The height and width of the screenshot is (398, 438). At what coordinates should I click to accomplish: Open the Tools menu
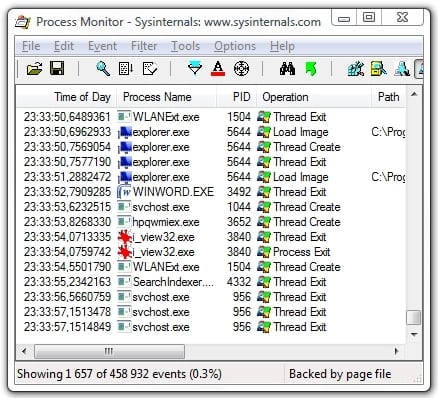(x=185, y=46)
